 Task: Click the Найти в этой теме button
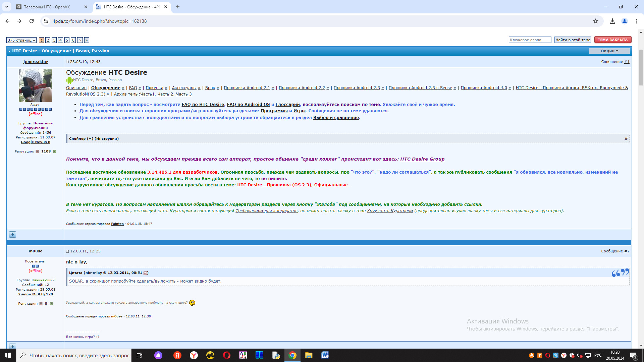tap(573, 40)
